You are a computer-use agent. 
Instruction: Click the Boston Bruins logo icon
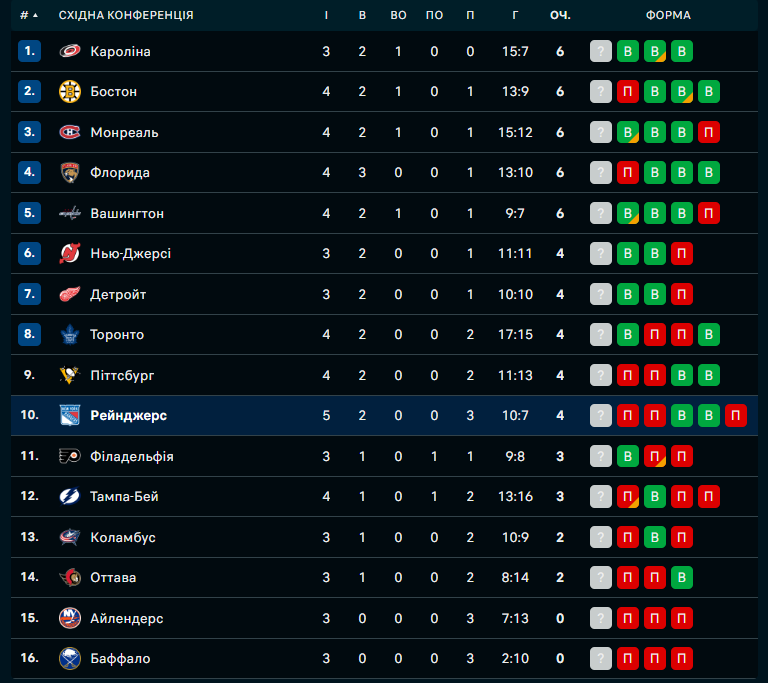[x=69, y=92]
